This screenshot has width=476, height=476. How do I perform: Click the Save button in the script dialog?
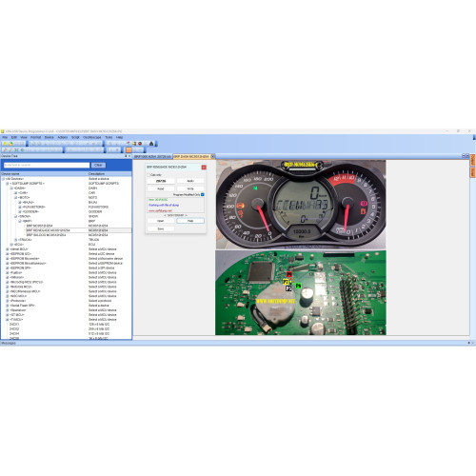pyautogui.click(x=161, y=228)
